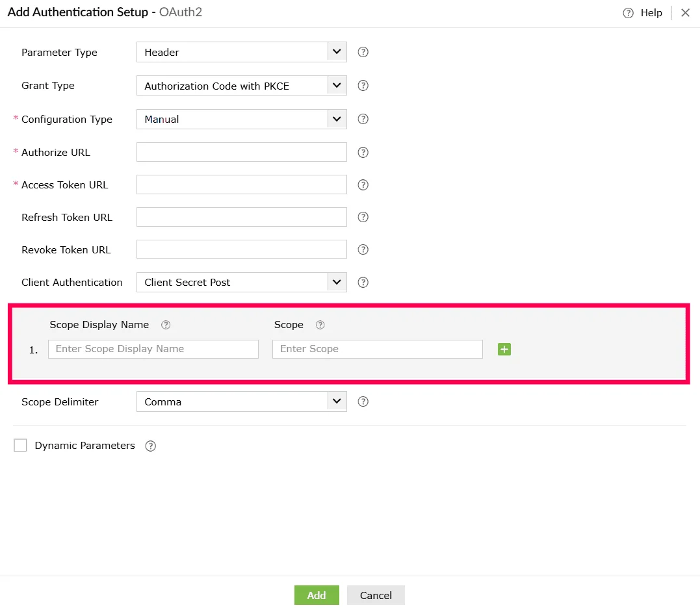Click help icon next to Access Token URL
Viewport: 700px width, 612px height.
(363, 185)
